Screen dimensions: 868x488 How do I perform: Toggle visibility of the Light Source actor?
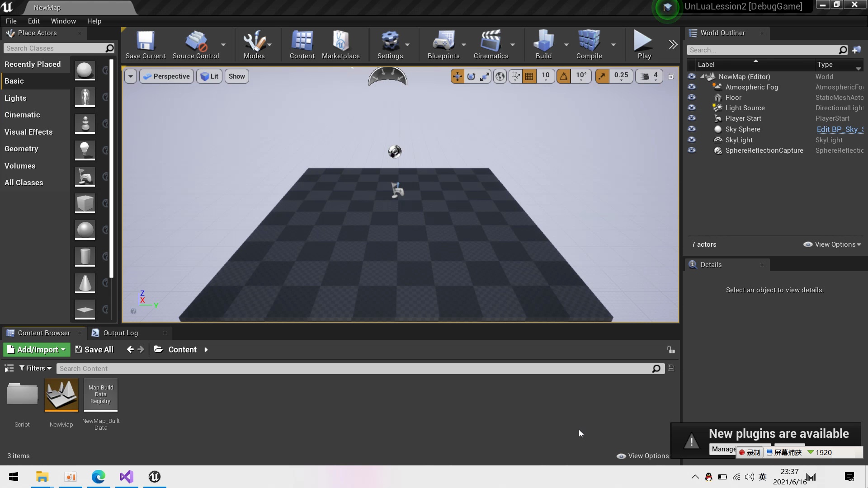click(692, 108)
